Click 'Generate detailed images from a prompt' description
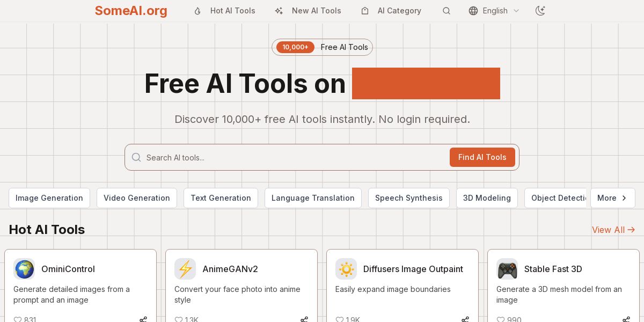 [71, 295]
